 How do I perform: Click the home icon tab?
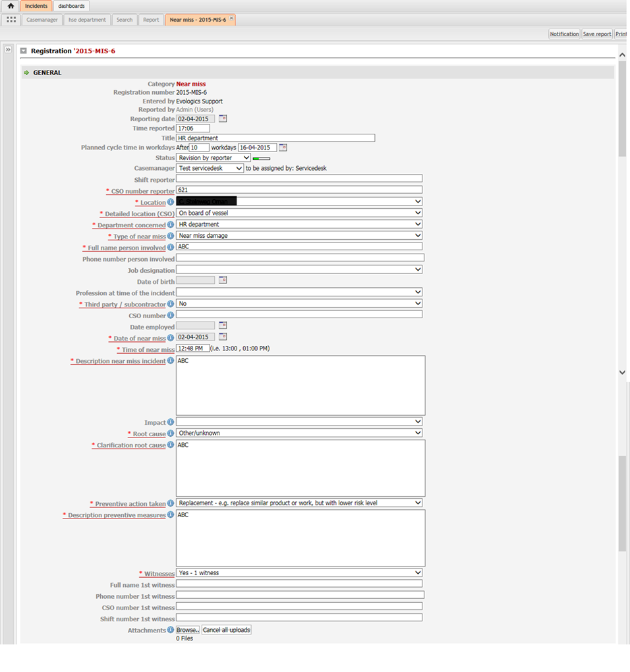coord(11,6)
